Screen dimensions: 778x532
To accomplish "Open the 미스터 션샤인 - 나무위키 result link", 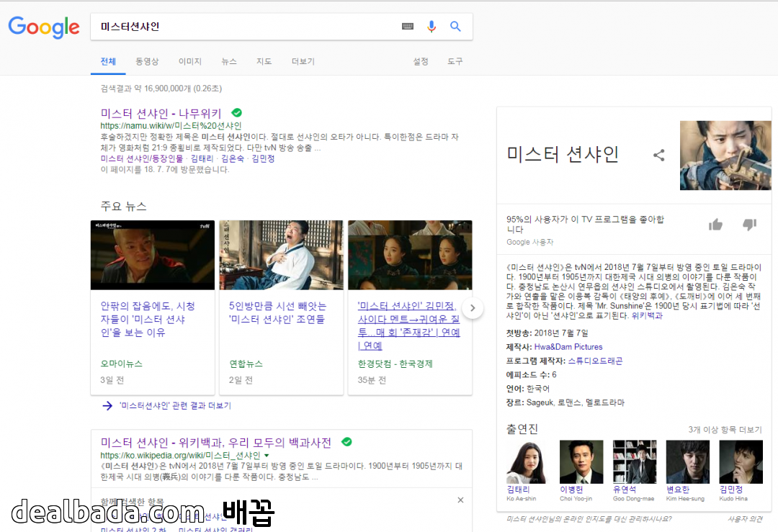I will pos(161,114).
